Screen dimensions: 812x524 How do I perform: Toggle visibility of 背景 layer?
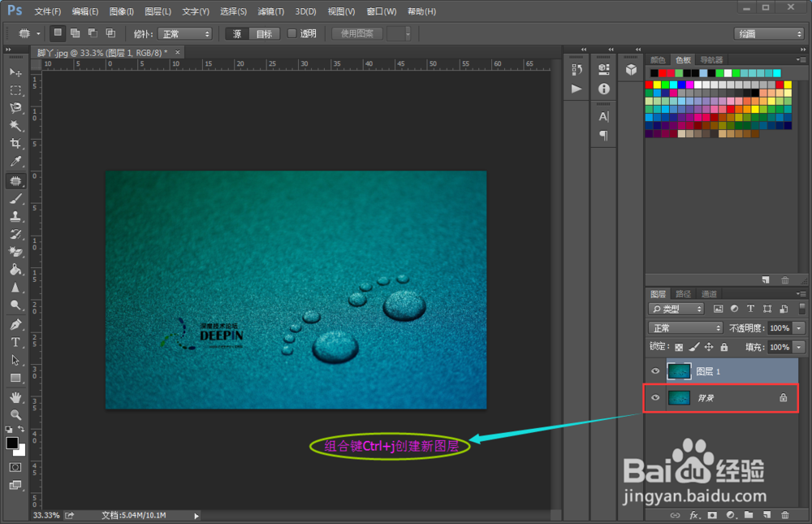(x=655, y=397)
